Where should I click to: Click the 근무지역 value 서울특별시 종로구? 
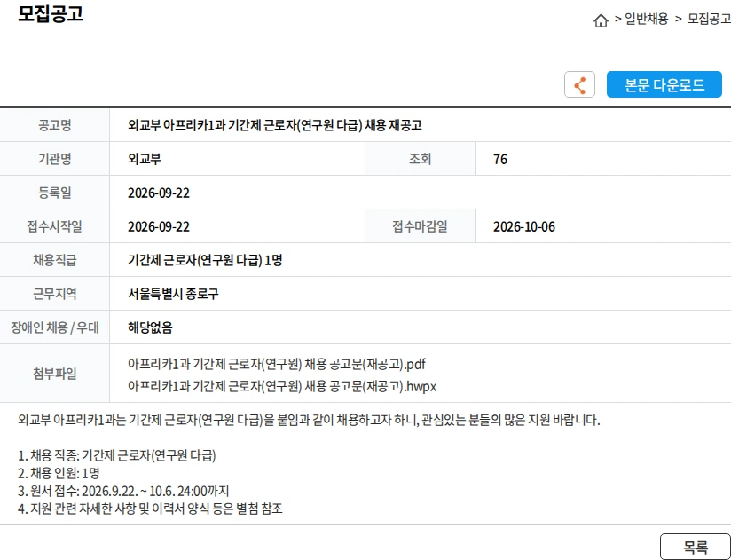(x=173, y=294)
